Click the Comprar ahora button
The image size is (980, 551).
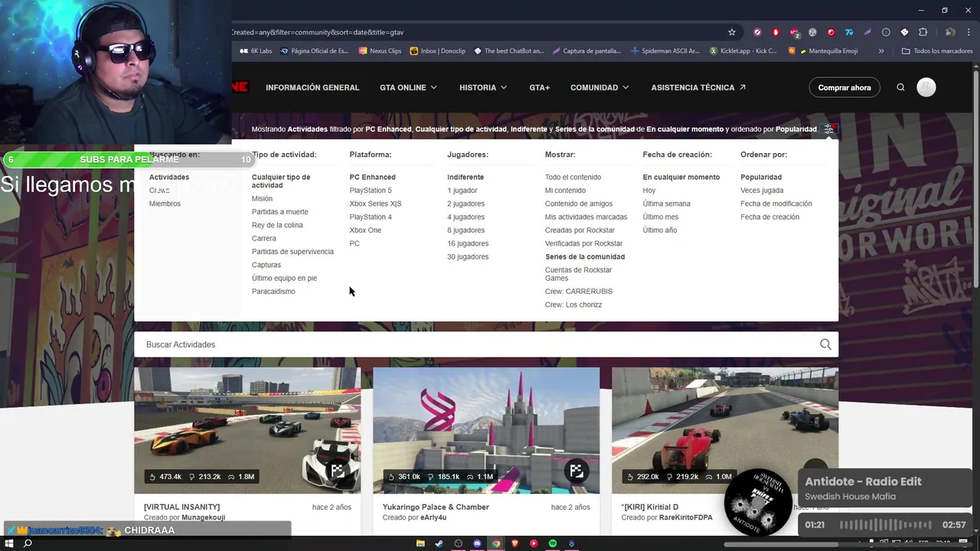(844, 87)
